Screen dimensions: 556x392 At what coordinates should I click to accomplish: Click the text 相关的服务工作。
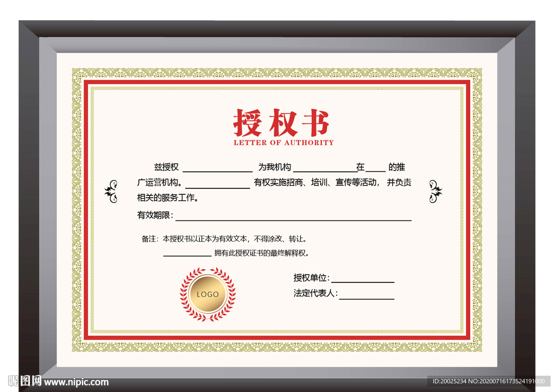click(x=168, y=198)
